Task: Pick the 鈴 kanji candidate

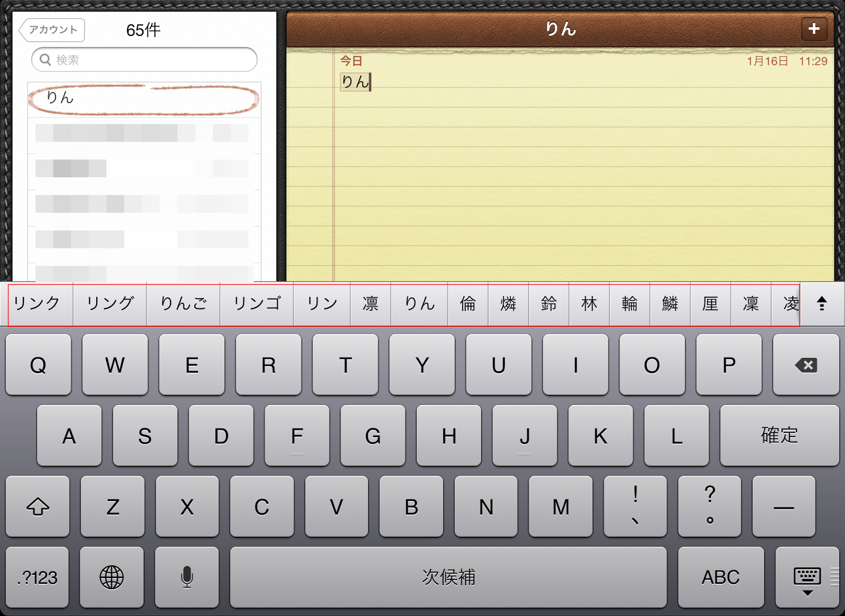Action: click(x=549, y=304)
